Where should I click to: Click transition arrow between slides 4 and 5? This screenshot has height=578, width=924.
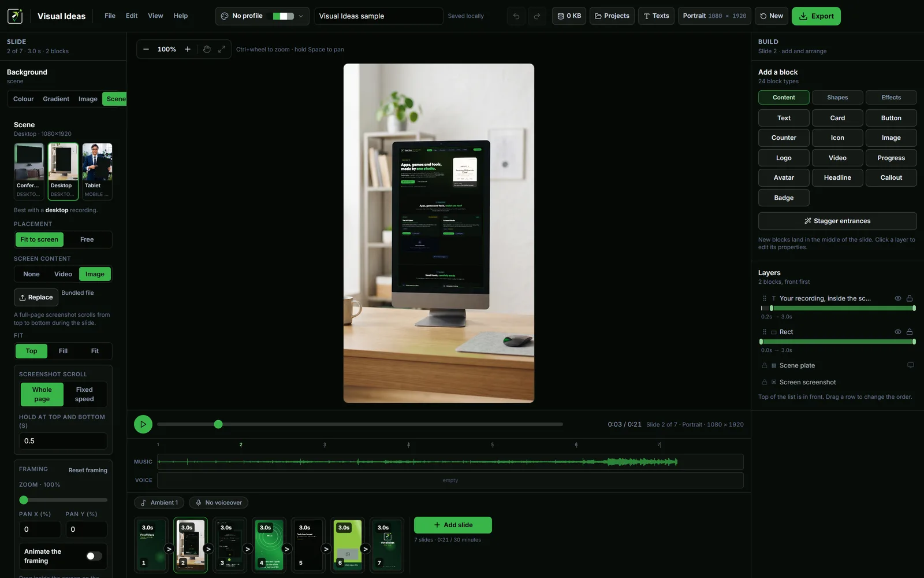click(x=287, y=549)
